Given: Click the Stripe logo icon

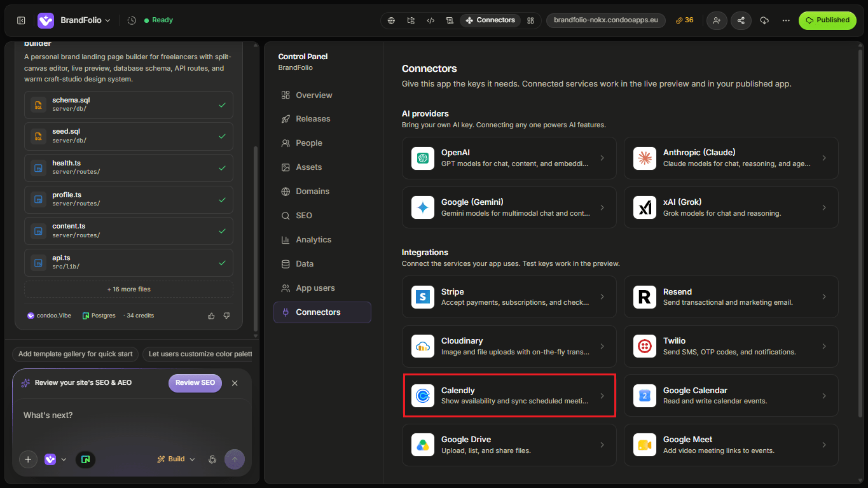Looking at the screenshot, I should pyautogui.click(x=423, y=296).
